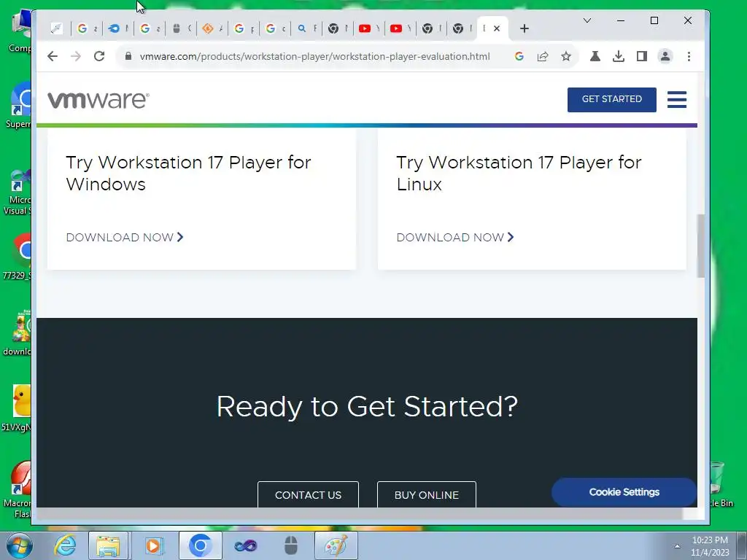Click the page's horizontal scrollbar
This screenshot has height=560, width=747.
tap(360, 513)
